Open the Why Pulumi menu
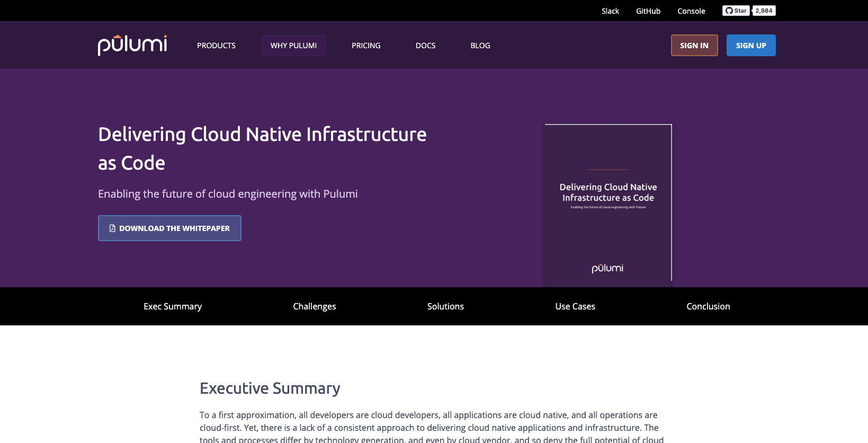The width and height of the screenshot is (868, 443). click(x=293, y=46)
